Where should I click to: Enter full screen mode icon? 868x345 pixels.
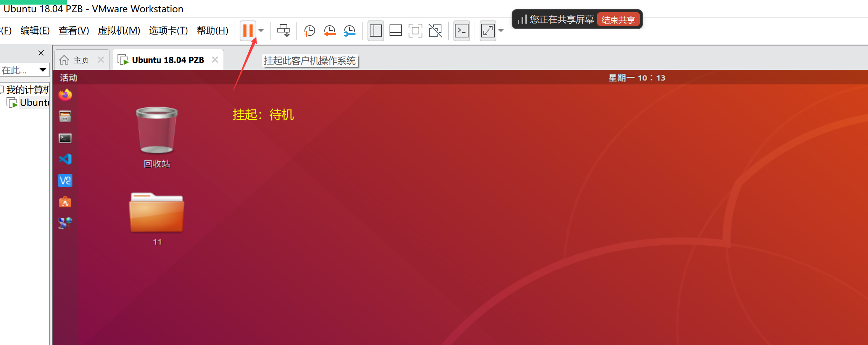tap(415, 31)
